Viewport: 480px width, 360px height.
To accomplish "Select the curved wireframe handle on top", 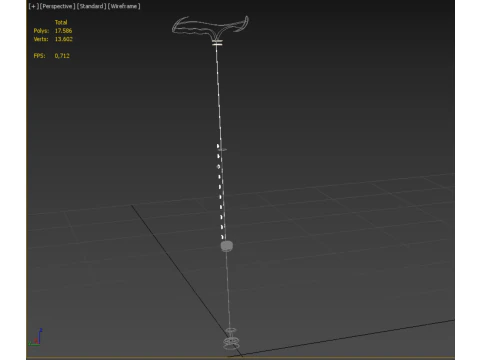I will point(210,27).
